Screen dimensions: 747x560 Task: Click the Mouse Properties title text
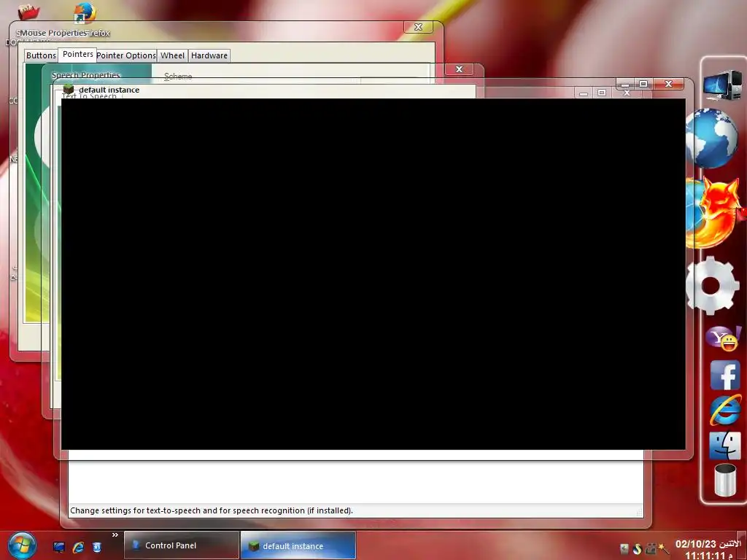tap(52, 33)
